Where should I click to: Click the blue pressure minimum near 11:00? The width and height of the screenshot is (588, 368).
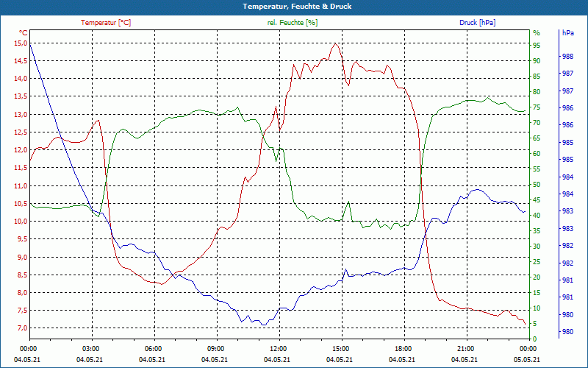pyautogui.click(x=264, y=325)
